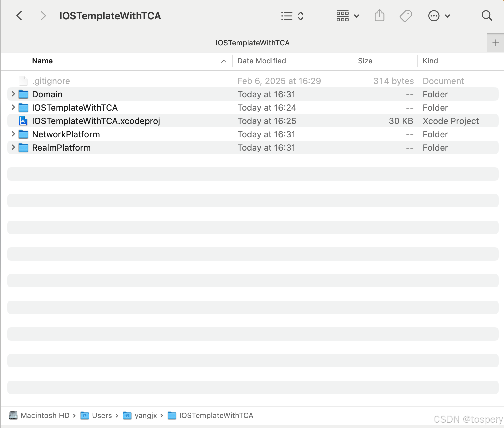Open the Share icon in the toolbar
This screenshot has height=428, width=504.
coord(379,15)
